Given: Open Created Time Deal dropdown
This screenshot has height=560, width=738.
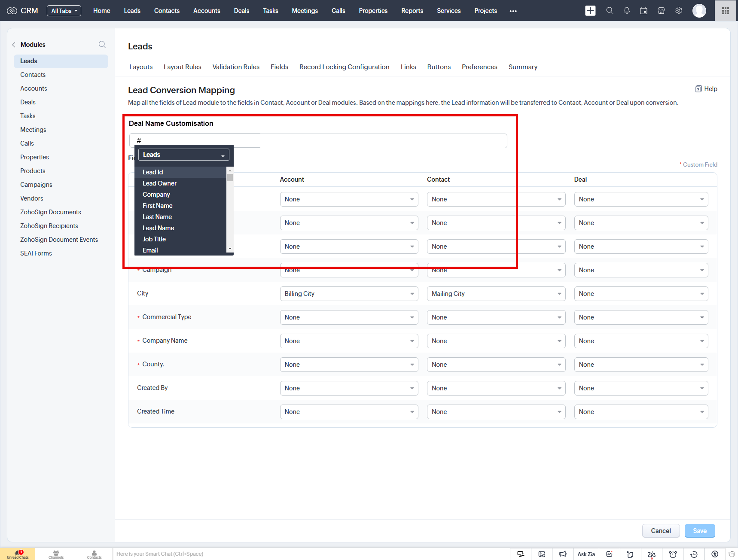Looking at the screenshot, I should 641,412.
